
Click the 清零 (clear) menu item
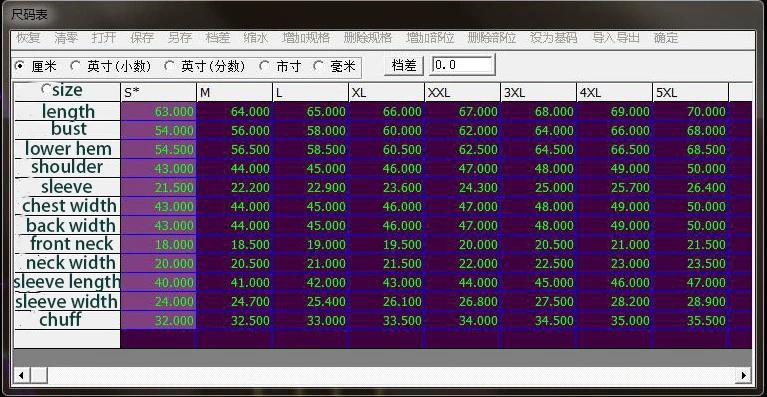(x=66, y=38)
